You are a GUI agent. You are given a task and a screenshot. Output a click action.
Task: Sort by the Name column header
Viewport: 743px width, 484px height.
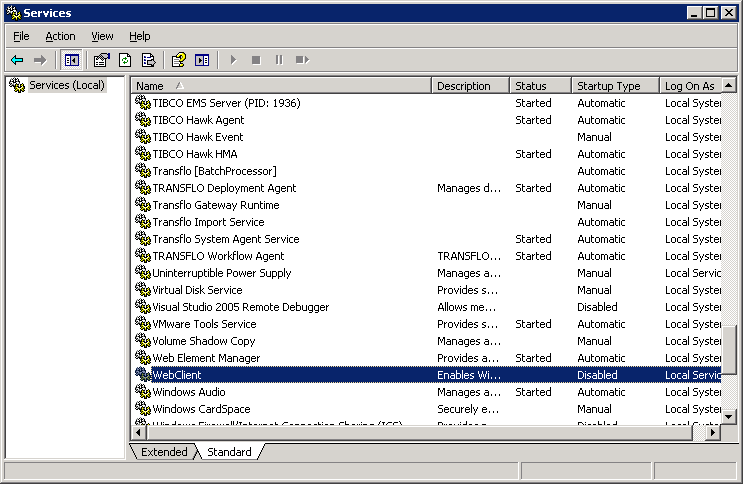(281, 86)
